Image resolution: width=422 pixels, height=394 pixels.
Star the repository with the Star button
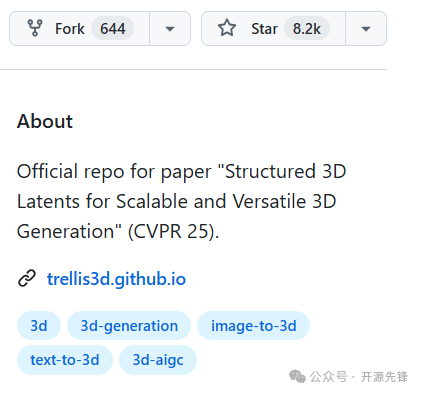click(x=264, y=29)
